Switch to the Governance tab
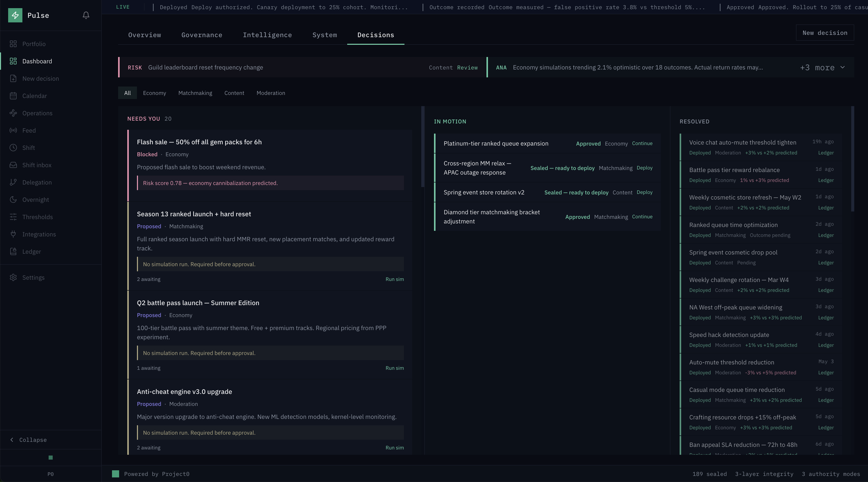This screenshot has width=868, height=482. point(202,35)
